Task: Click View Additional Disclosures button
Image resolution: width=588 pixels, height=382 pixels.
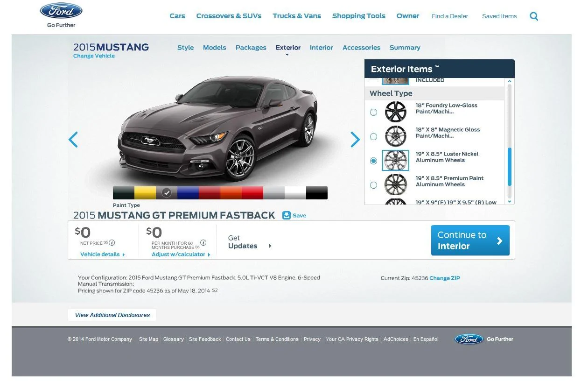Action: click(112, 315)
